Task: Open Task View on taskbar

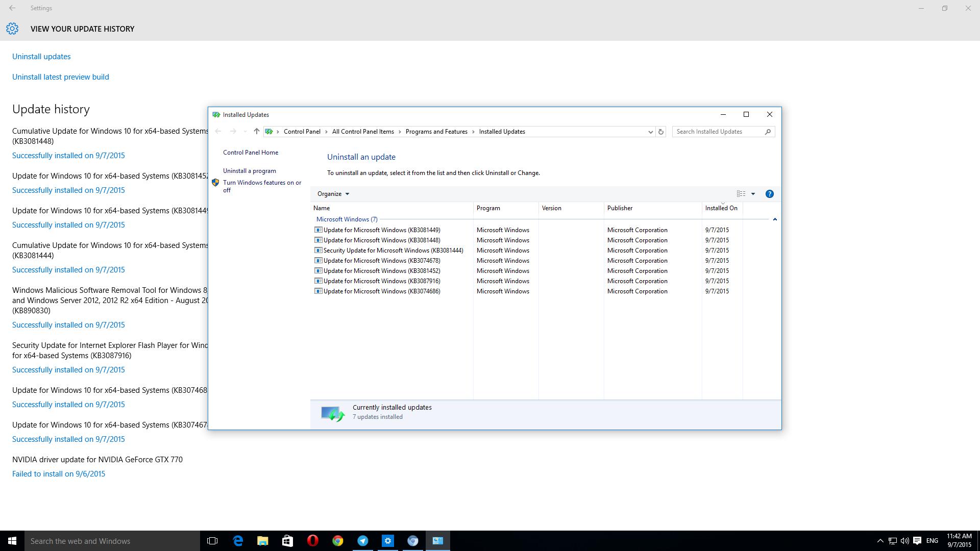Action: click(212, 541)
